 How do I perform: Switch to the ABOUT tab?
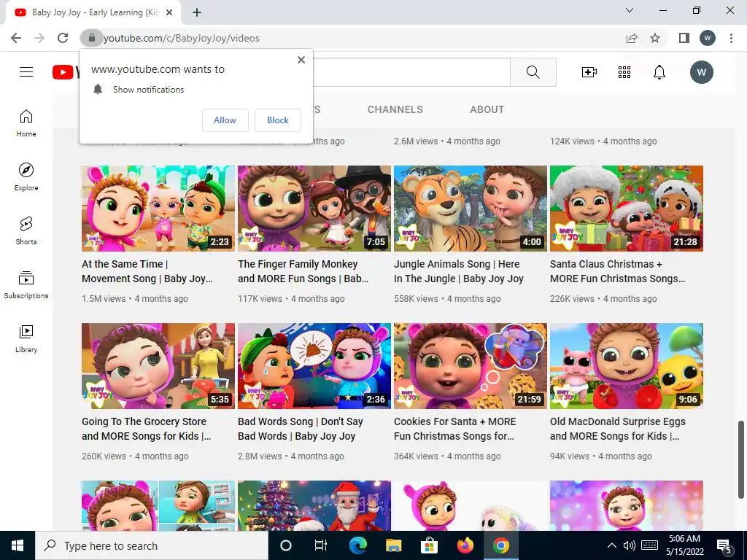click(487, 109)
